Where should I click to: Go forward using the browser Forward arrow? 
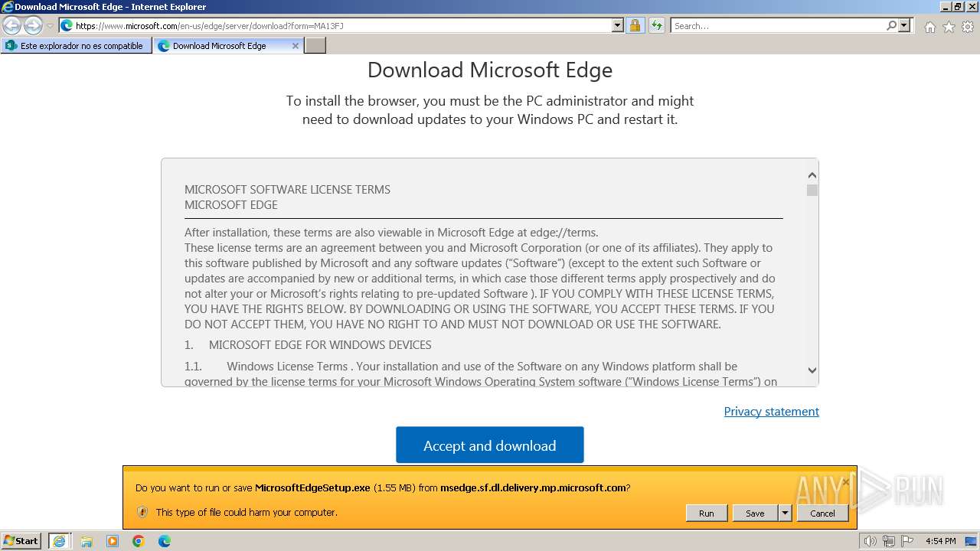[33, 25]
